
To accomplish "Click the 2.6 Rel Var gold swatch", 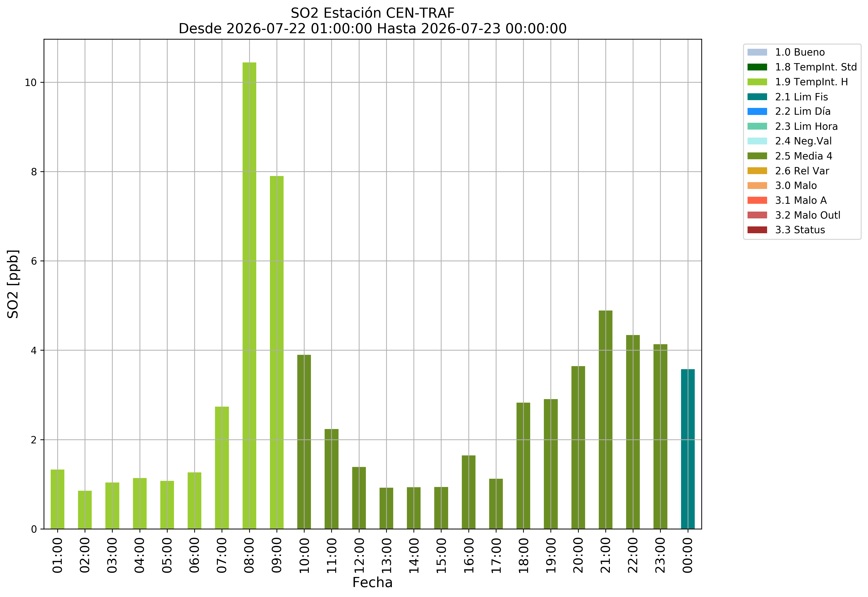I will [x=757, y=171].
